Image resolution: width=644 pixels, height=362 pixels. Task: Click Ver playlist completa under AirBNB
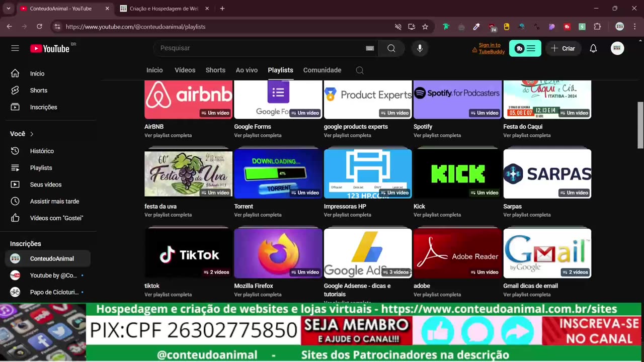click(x=168, y=135)
